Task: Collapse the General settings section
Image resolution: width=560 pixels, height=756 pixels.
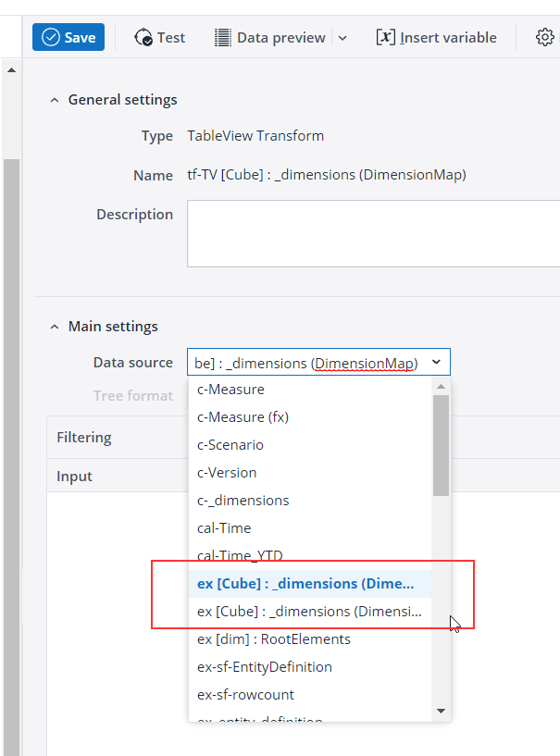Action: click(x=55, y=100)
